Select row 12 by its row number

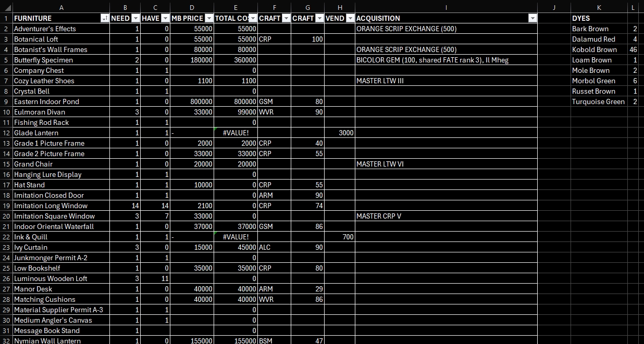(6, 133)
